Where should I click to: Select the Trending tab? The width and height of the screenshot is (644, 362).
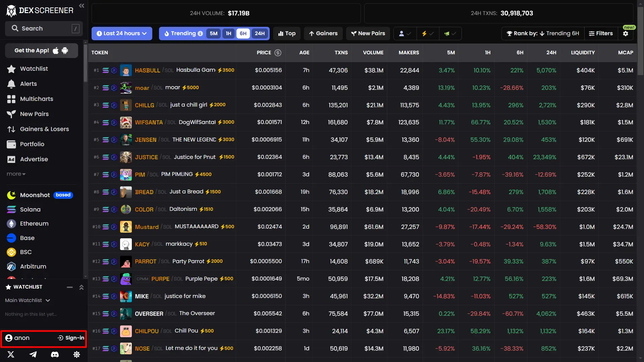[183, 34]
